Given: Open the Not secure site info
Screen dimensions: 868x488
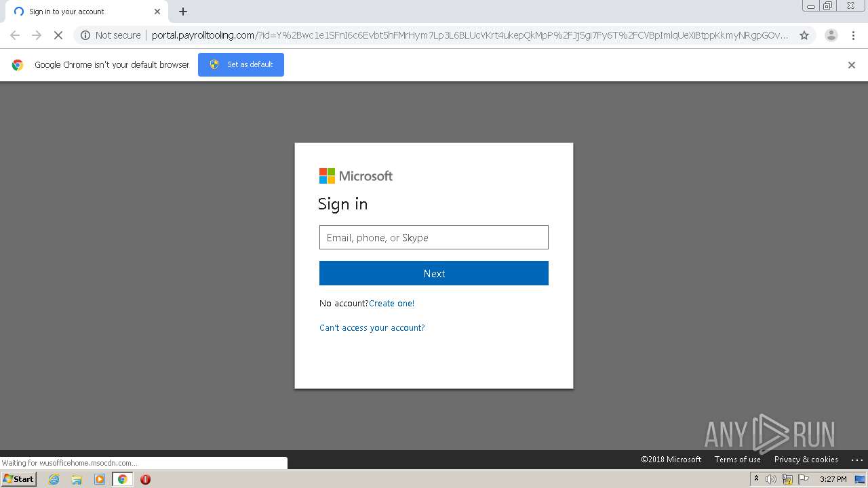Looking at the screenshot, I should click(x=111, y=35).
